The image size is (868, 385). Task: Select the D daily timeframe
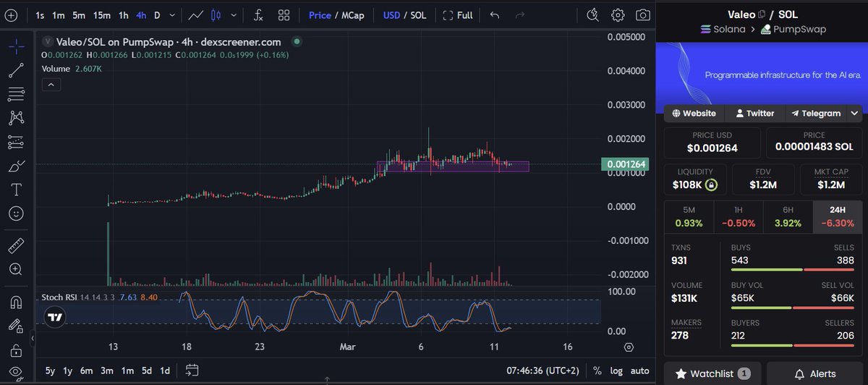click(x=157, y=15)
